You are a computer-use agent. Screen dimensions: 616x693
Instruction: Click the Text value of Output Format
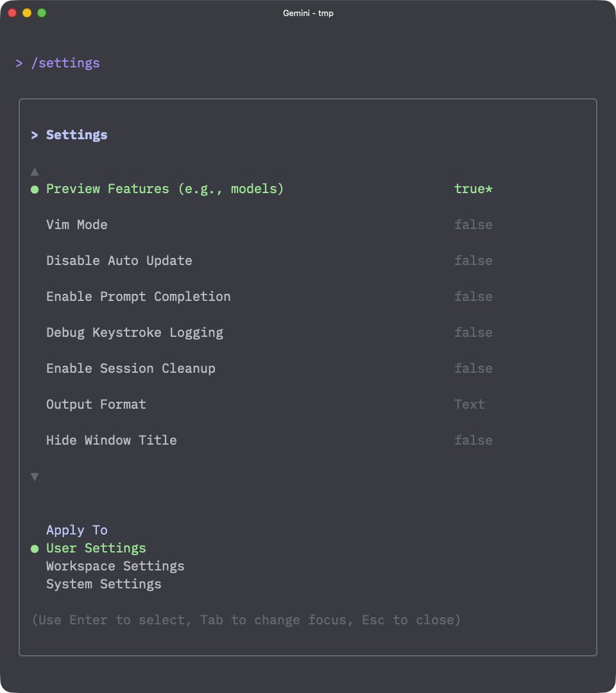click(469, 404)
